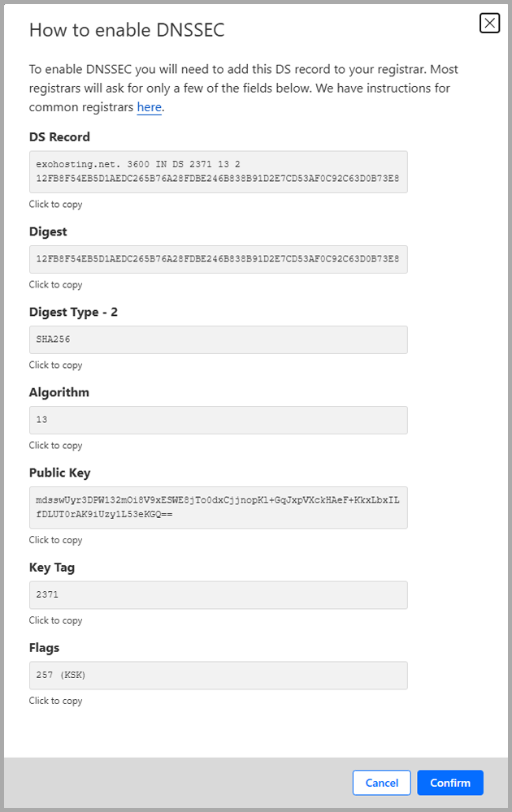Click 'Click to copy' under Flags
Viewport: 512px width, 812px height.
pos(55,700)
